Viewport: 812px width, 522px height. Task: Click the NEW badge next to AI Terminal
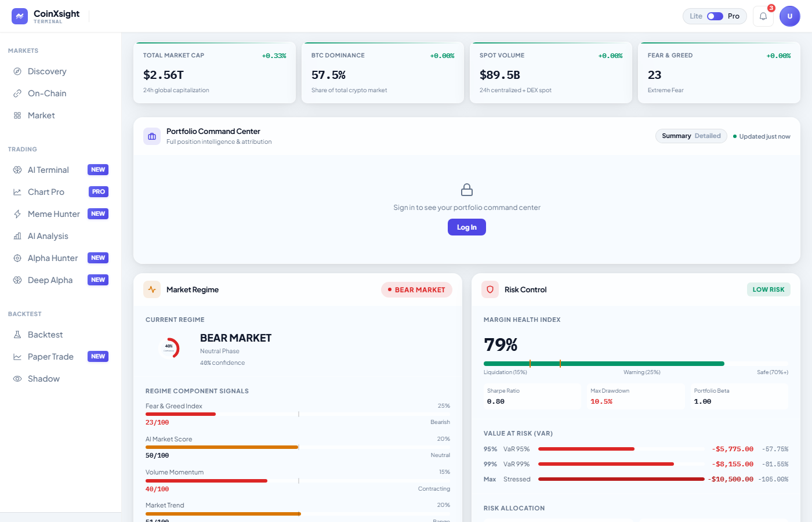point(98,170)
